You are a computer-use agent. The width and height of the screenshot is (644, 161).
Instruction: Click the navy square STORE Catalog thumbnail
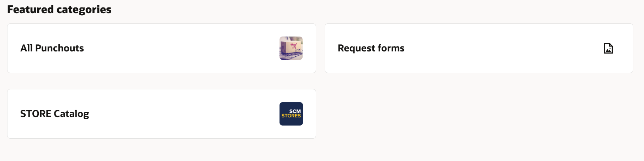[x=291, y=114]
